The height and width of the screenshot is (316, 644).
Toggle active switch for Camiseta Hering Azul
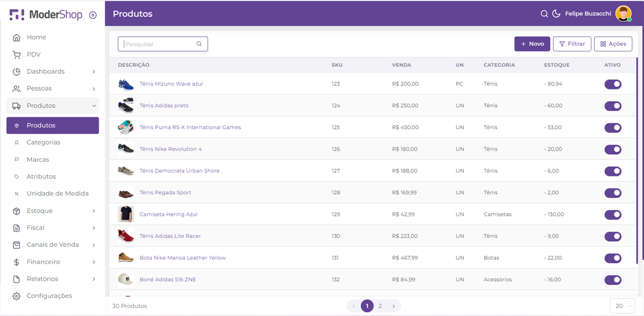[612, 215]
